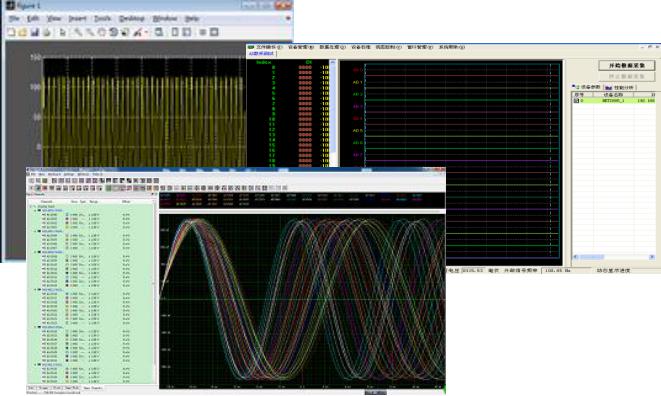Screen dimensions: 661x396
Task: Click the Print Figure icon
Action: point(46,32)
